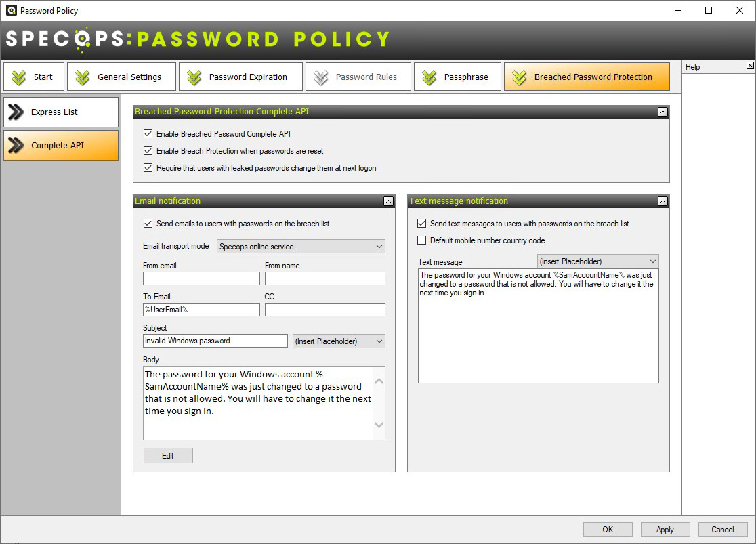
Task: Click into the From email field
Action: point(201,278)
